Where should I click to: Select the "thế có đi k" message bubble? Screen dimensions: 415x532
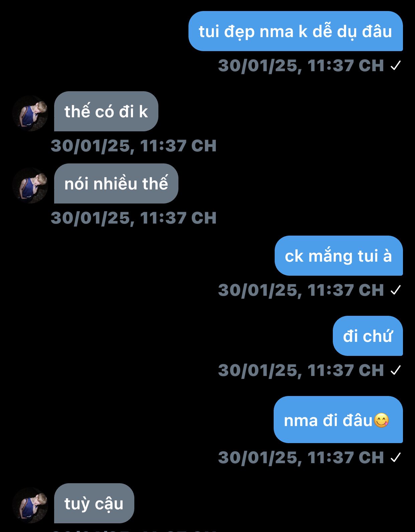pyautogui.click(x=106, y=111)
